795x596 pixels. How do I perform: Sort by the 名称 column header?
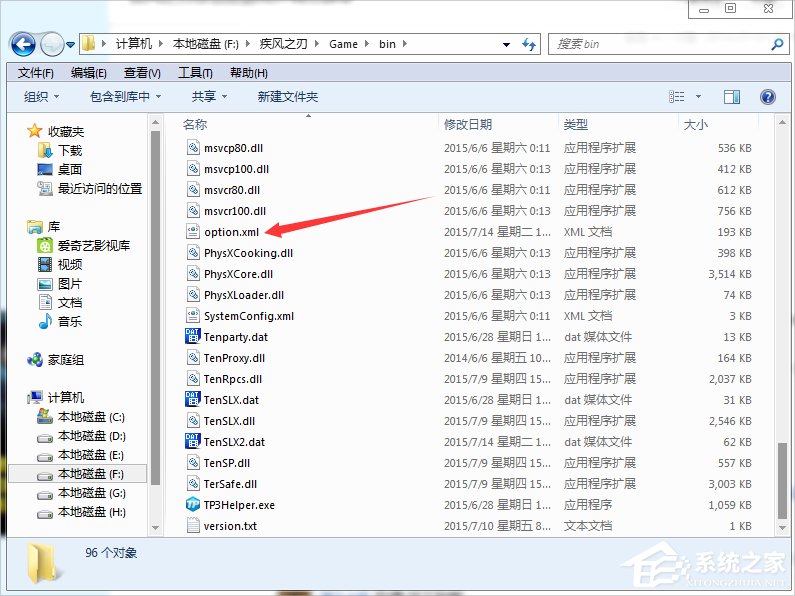(x=195, y=125)
